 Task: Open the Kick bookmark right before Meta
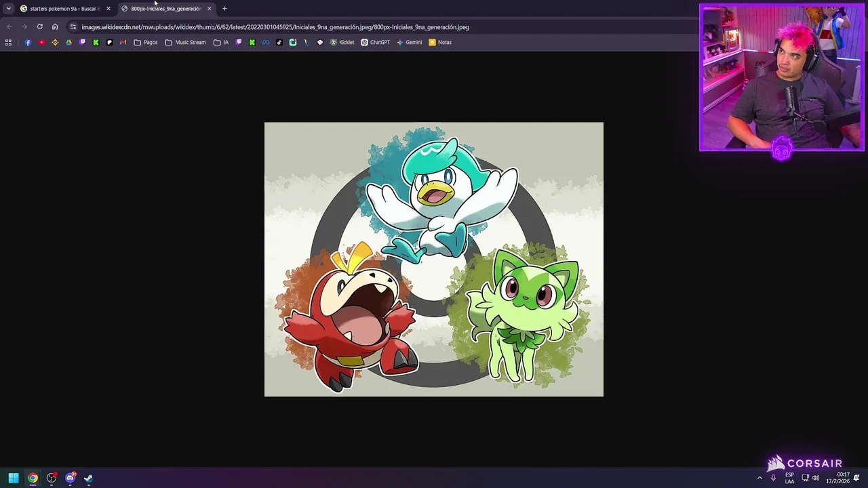252,42
